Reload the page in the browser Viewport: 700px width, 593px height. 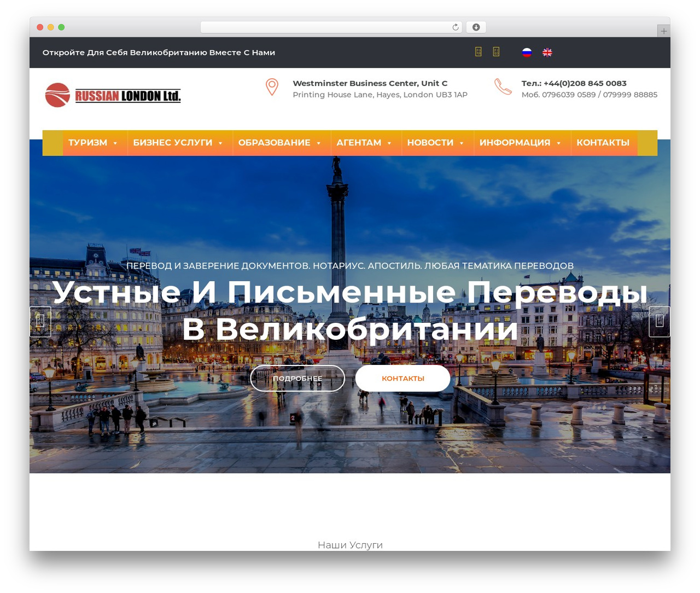point(456,27)
